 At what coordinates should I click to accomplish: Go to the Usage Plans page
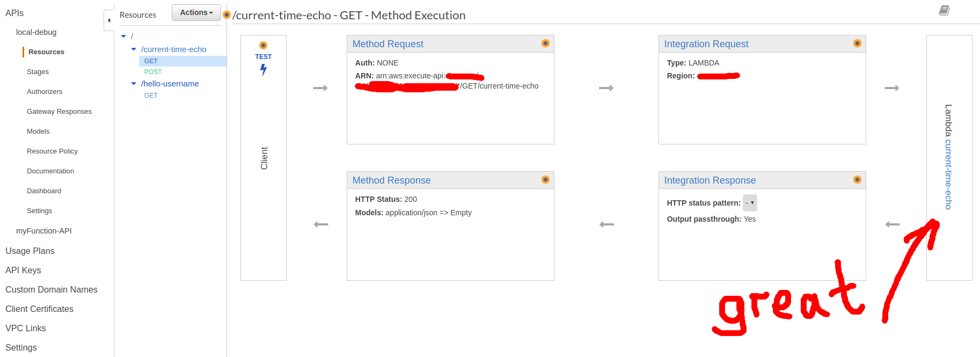30,251
